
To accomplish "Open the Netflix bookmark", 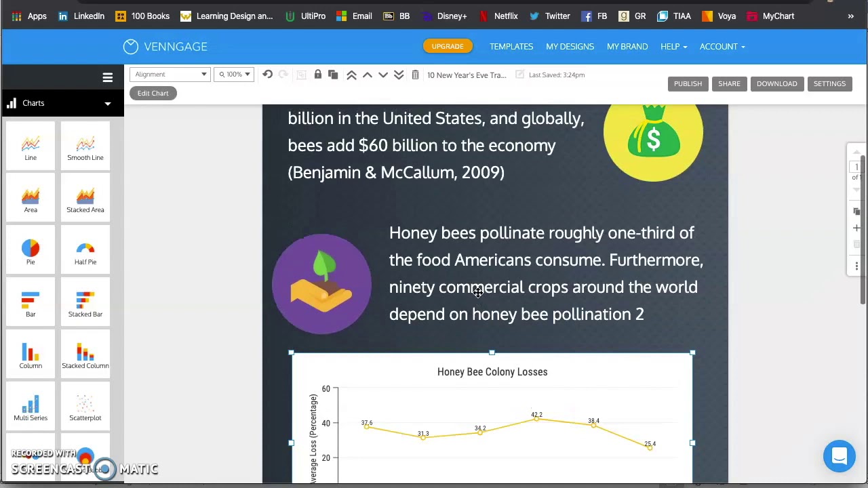I will [x=498, y=16].
